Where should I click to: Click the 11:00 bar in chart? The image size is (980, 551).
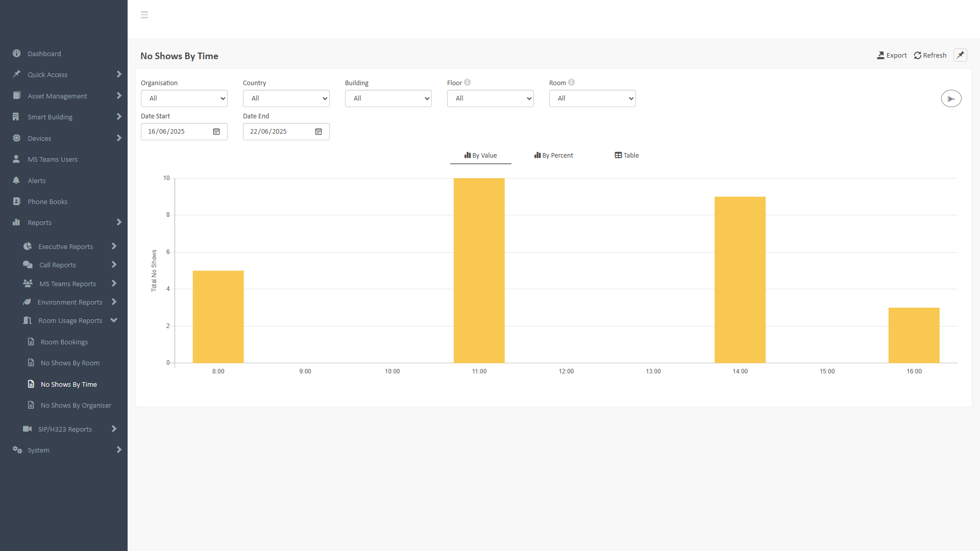click(x=479, y=270)
